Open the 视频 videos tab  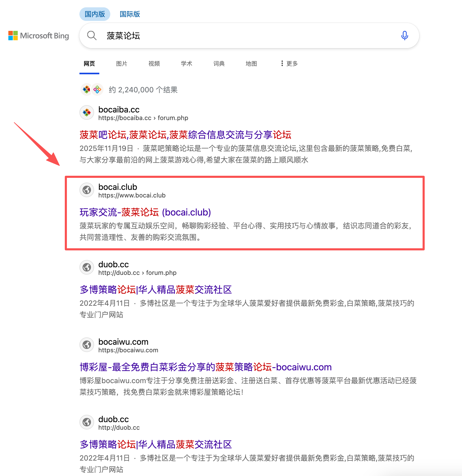pyautogui.click(x=154, y=64)
